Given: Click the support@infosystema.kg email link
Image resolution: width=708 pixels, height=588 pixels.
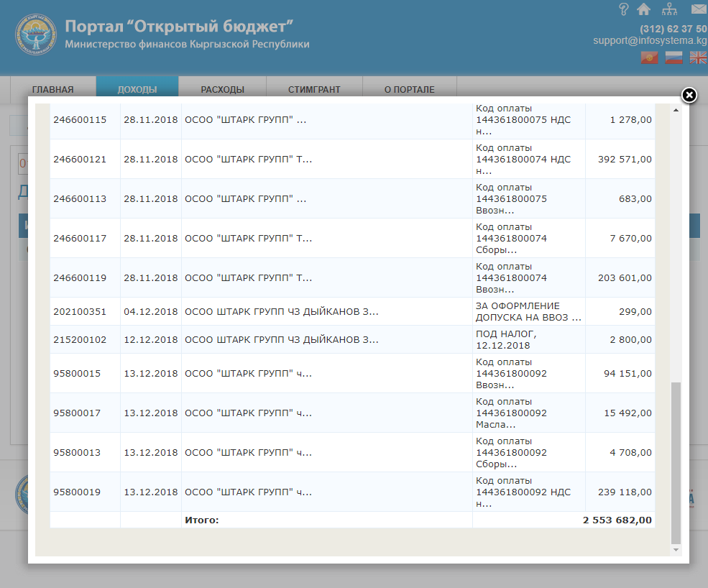Looking at the screenshot, I should click(649, 41).
